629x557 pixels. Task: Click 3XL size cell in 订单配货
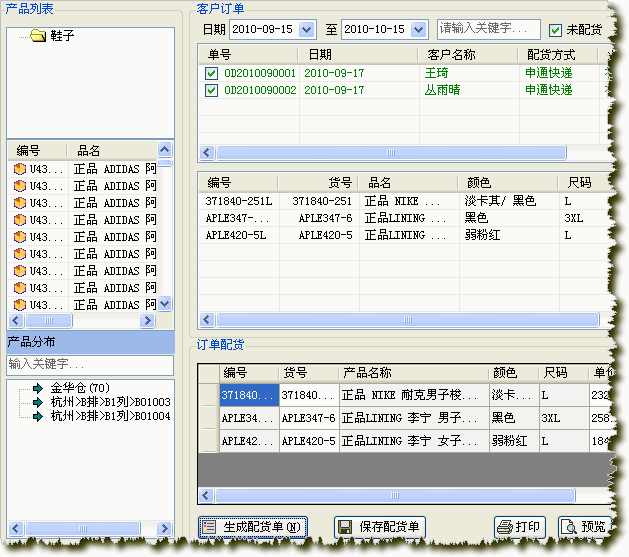[564, 418]
